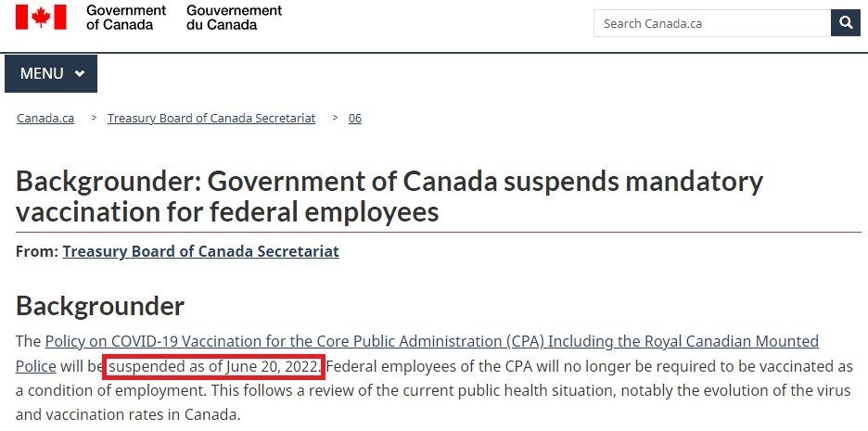Click the paragraph about vaccination rates in Canada
The width and height of the screenshot is (868, 431).
433,378
